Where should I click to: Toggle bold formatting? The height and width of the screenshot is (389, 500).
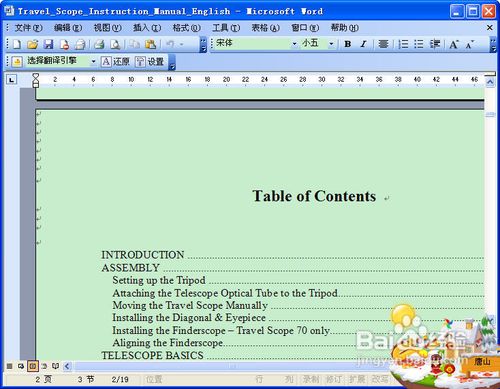[348, 44]
